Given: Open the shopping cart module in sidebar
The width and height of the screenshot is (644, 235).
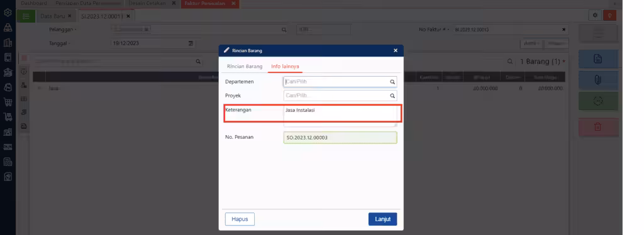Looking at the screenshot, I should (8, 102).
